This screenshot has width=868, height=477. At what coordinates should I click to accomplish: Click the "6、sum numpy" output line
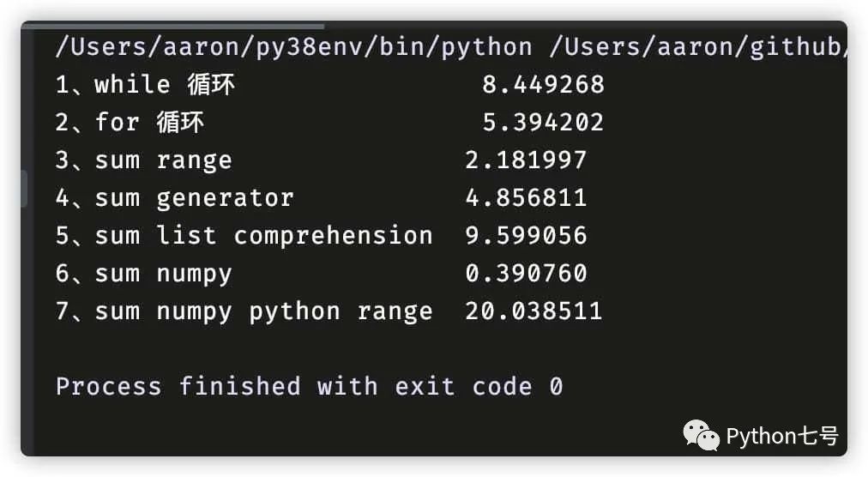coord(143,273)
